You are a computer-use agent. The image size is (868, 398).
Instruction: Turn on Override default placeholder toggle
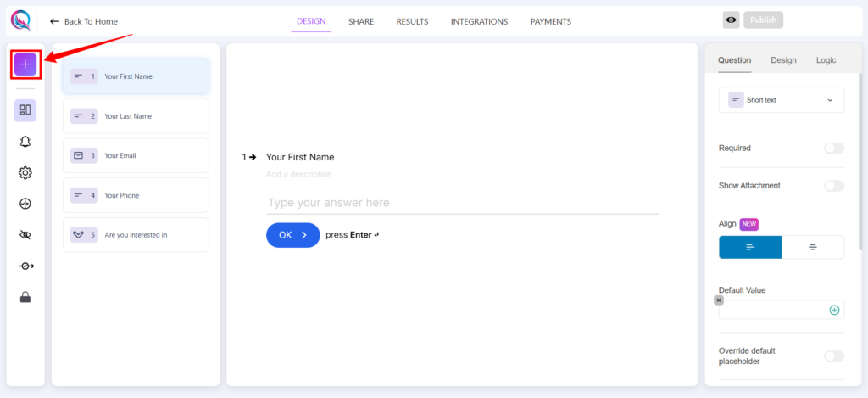833,356
